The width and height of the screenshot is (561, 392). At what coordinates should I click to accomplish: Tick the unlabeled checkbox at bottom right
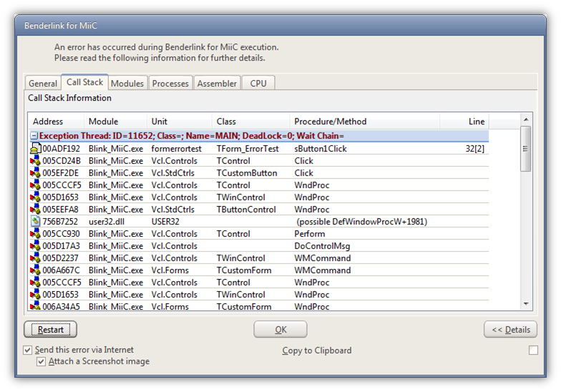[x=533, y=351]
